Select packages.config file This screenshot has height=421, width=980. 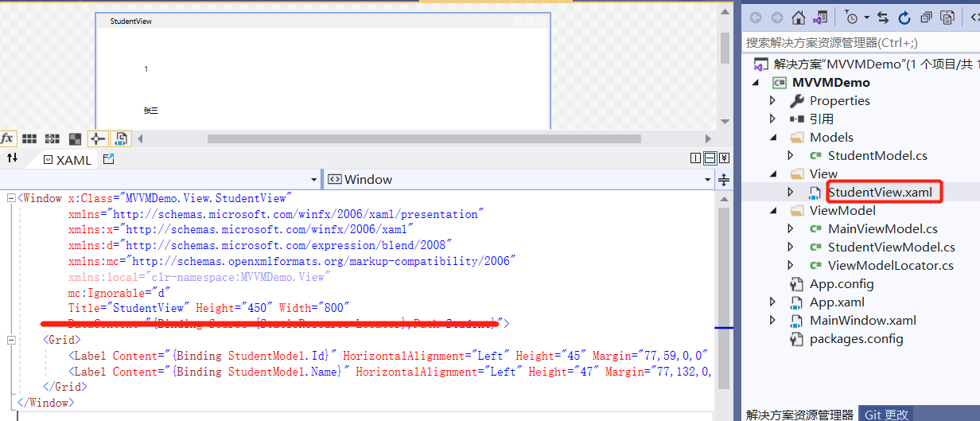click(x=856, y=338)
